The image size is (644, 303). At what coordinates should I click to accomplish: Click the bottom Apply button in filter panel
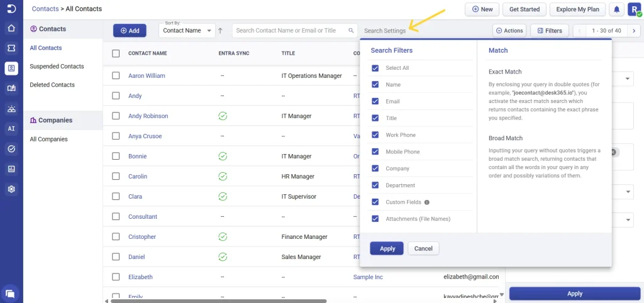click(575, 294)
